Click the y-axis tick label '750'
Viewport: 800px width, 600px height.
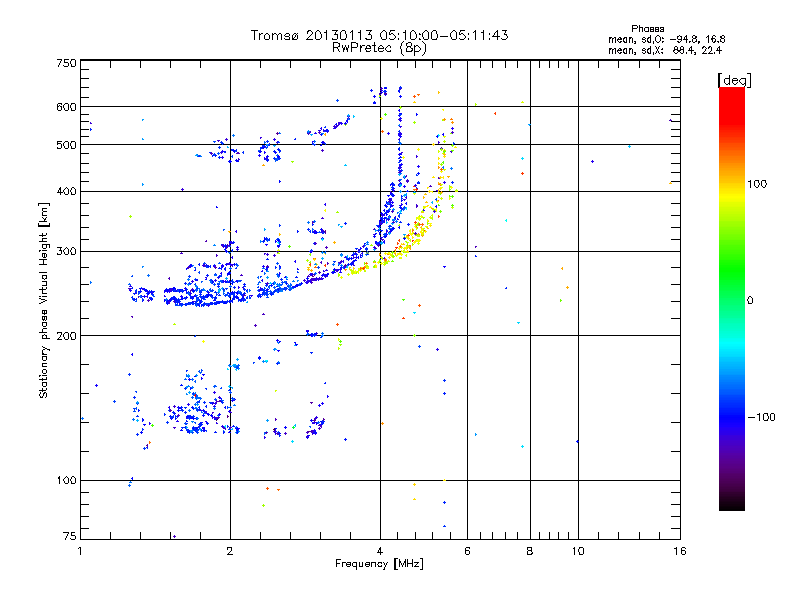click(x=67, y=63)
